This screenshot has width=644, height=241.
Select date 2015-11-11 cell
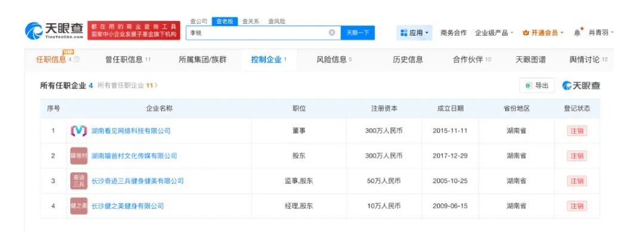click(450, 131)
